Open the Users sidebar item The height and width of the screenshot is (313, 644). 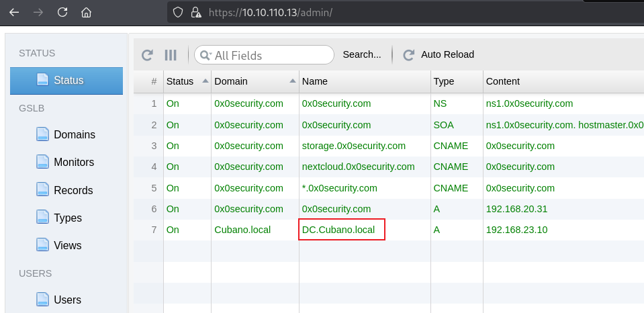tap(67, 300)
